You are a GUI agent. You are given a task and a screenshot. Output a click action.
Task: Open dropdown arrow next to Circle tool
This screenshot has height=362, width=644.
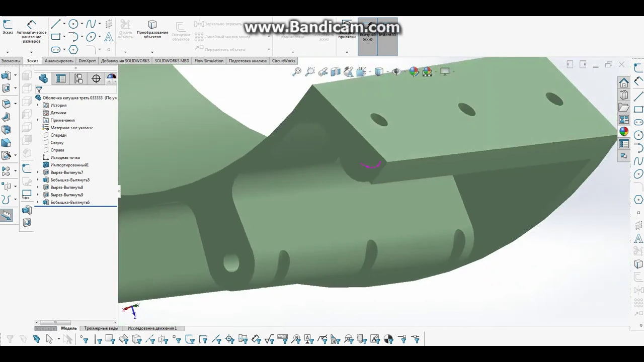[x=82, y=24]
